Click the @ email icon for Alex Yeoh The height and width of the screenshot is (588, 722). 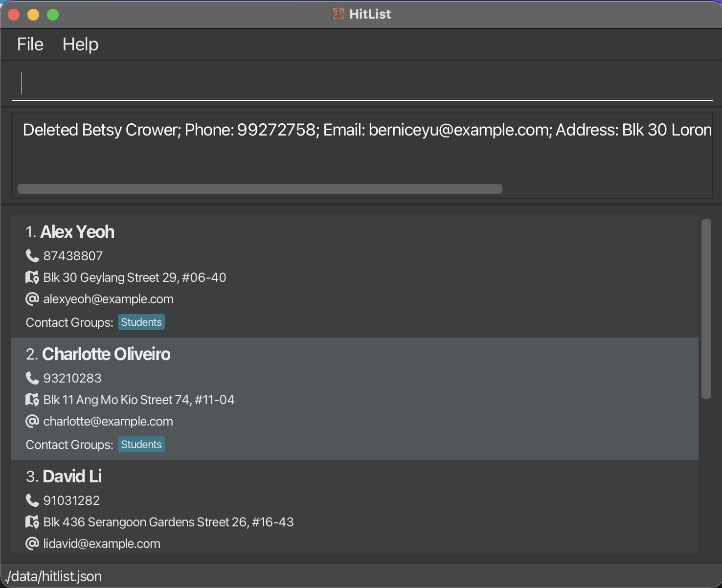pyautogui.click(x=32, y=299)
